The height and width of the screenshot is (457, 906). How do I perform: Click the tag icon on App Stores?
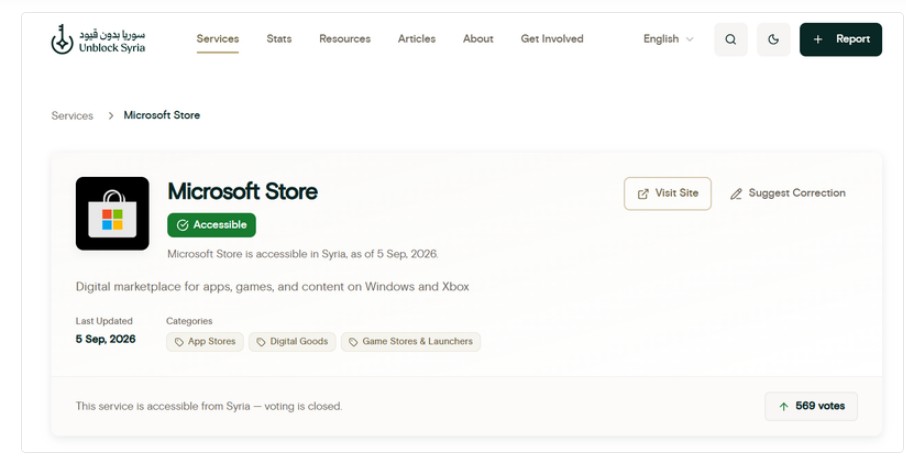coord(179,342)
